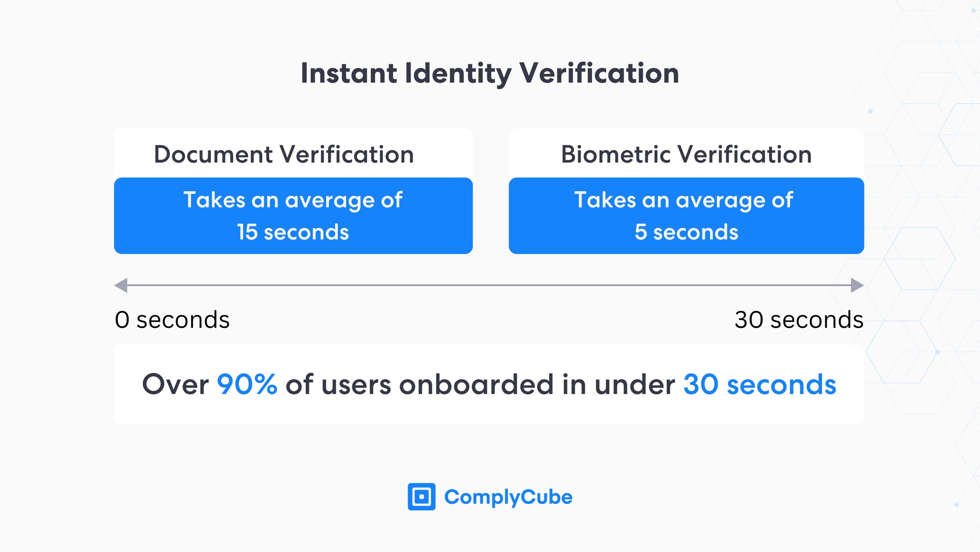Select the "Document Verification" heading

point(284,155)
